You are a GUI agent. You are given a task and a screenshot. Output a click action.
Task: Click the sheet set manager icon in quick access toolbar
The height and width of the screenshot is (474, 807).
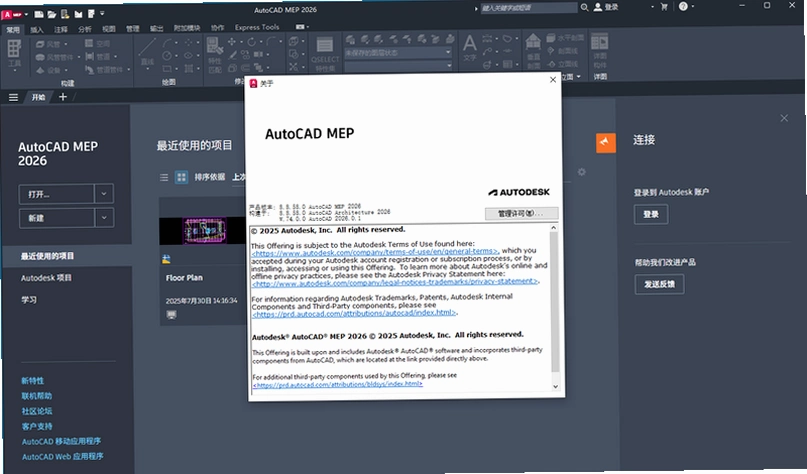(91, 13)
